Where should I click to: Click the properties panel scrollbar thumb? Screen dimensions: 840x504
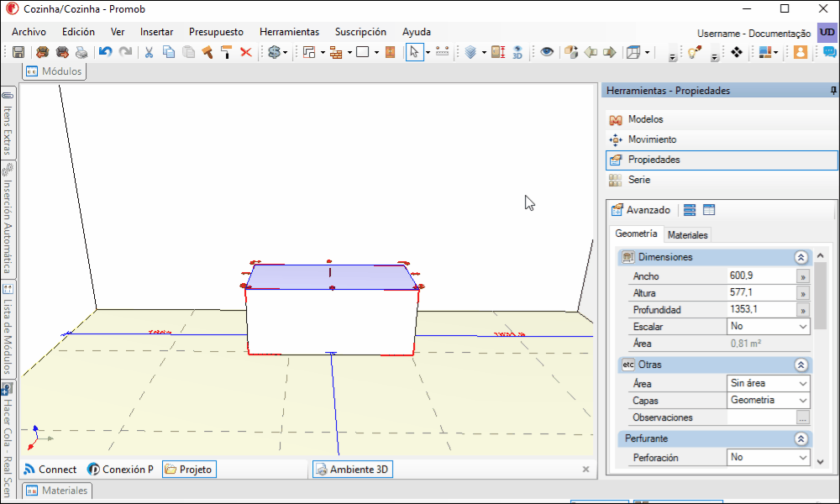[x=820, y=295]
